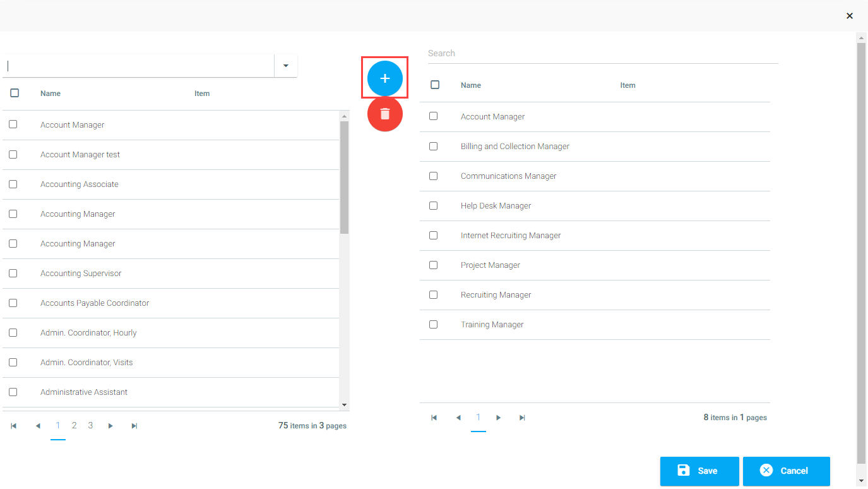Click the left list scrollbar thumb

(344, 178)
